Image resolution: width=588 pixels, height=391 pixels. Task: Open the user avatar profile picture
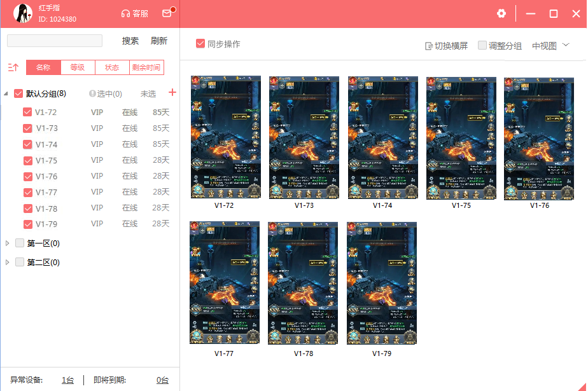click(x=22, y=13)
